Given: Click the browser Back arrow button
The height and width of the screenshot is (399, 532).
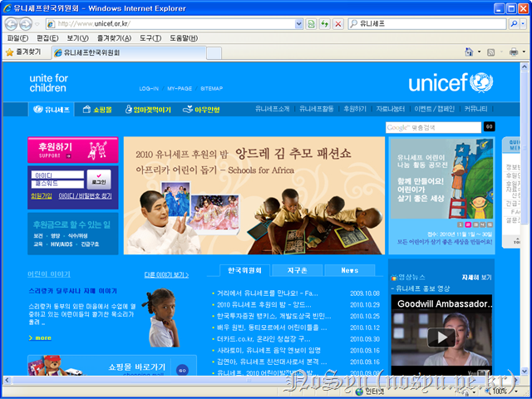Looking at the screenshot, I should click(x=12, y=24).
